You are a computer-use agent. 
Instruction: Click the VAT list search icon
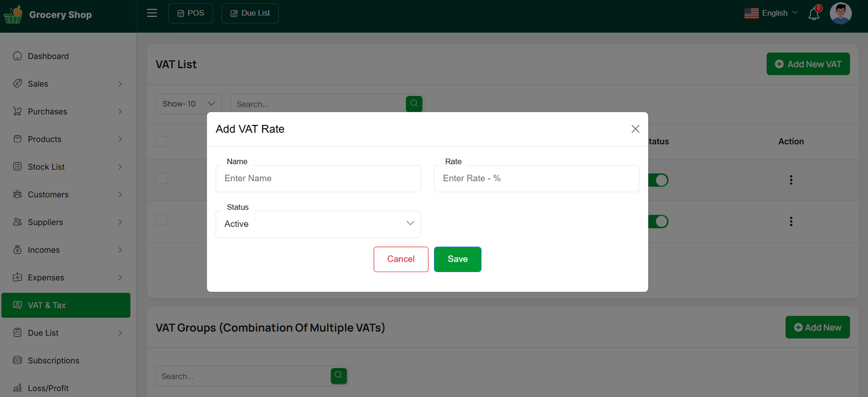(414, 104)
